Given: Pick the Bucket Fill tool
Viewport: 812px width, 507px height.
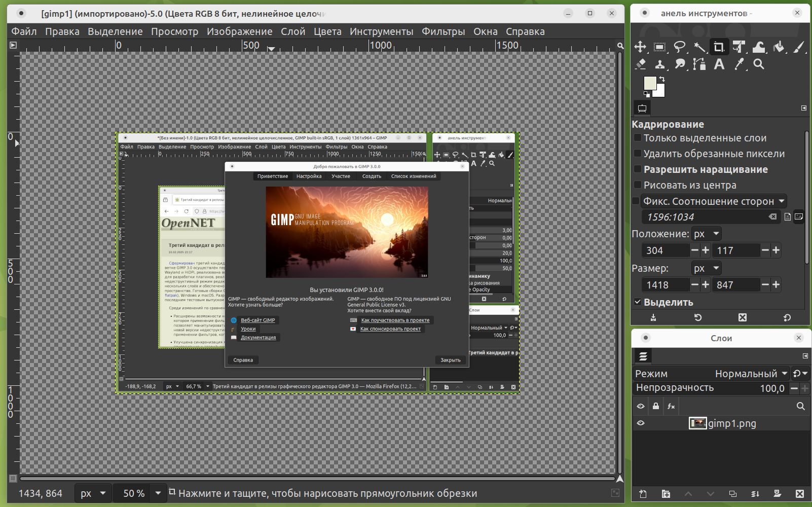Looking at the screenshot, I should tap(779, 47).
